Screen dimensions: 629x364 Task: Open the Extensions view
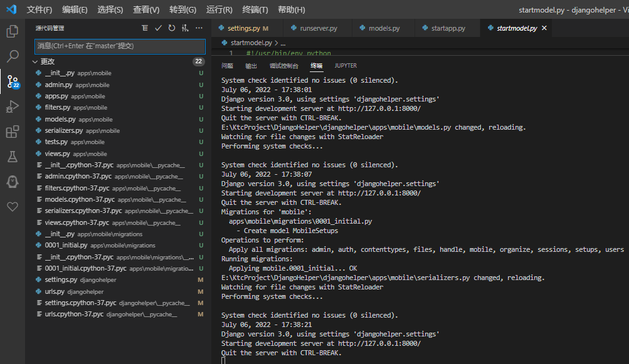(12, 132)
